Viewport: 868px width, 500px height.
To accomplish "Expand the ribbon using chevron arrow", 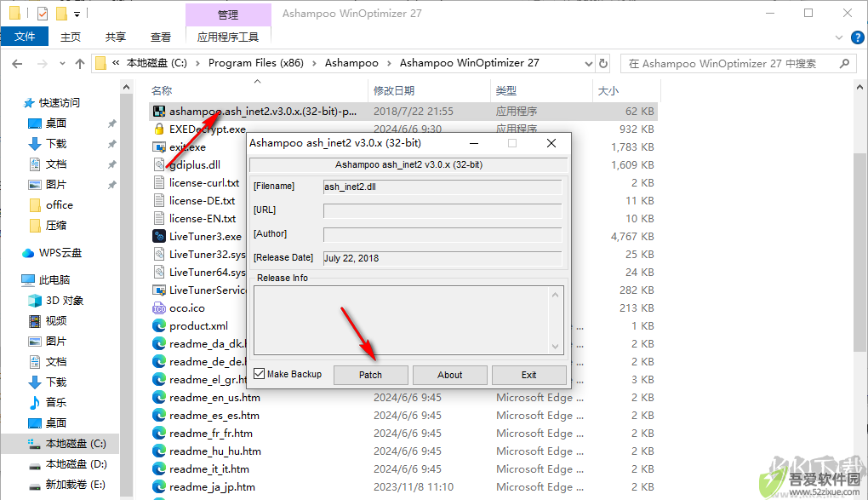I will click(x=839, y=37).
